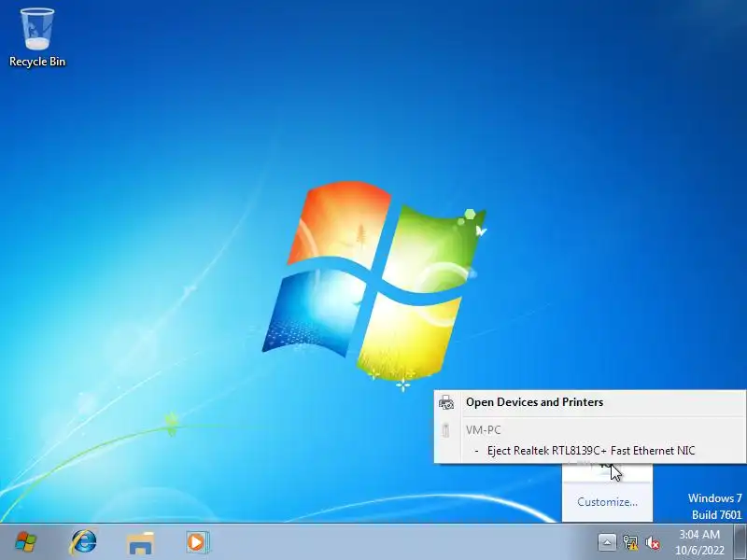The width and height of the screenshot is (747, 560).
Task: Click the Customize... link
Action: coord(607,502)
